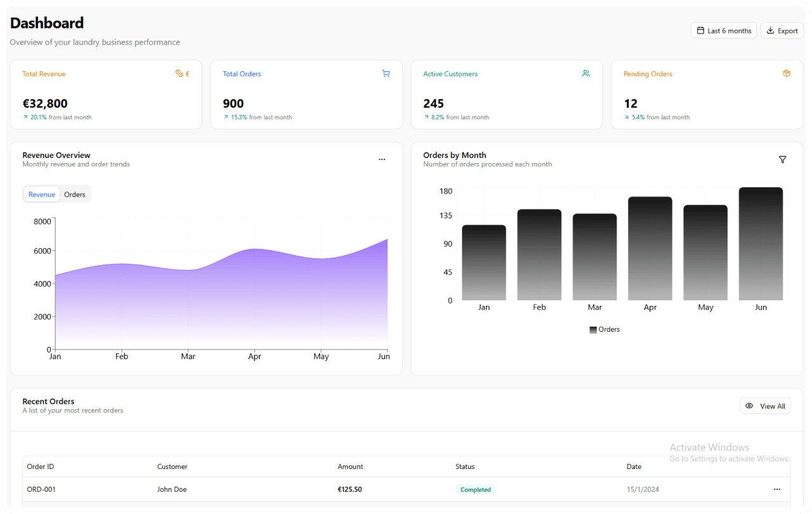Click customer name John Doe
Viewport: 812px width, 514px height.
[x=172, y=489]
